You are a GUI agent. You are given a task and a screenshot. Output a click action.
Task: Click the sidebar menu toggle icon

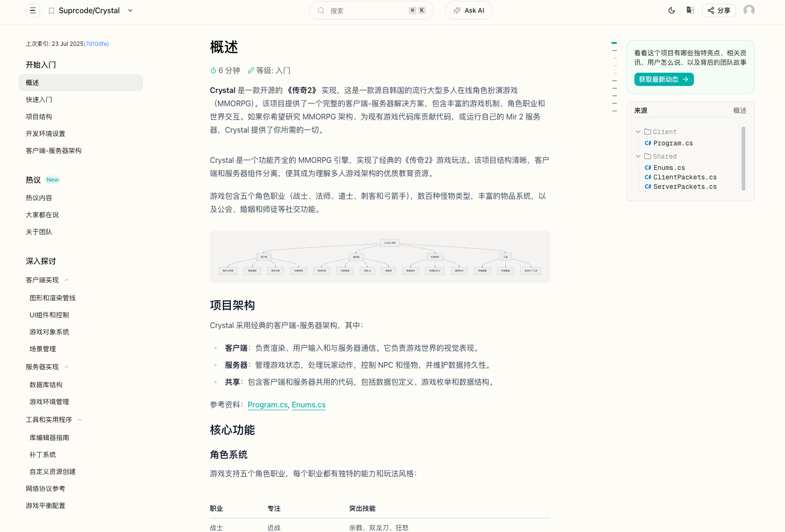tap(33, 10)
